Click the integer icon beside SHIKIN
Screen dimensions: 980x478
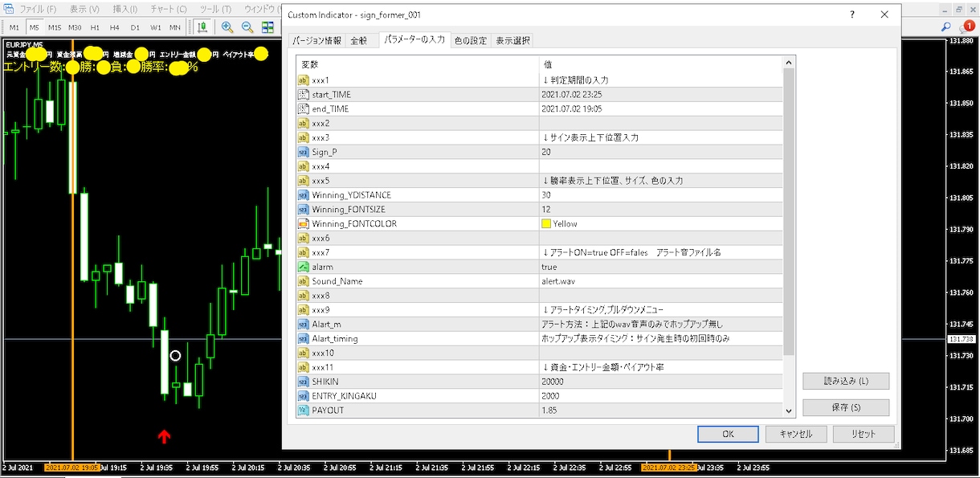(x=303, y=382)
